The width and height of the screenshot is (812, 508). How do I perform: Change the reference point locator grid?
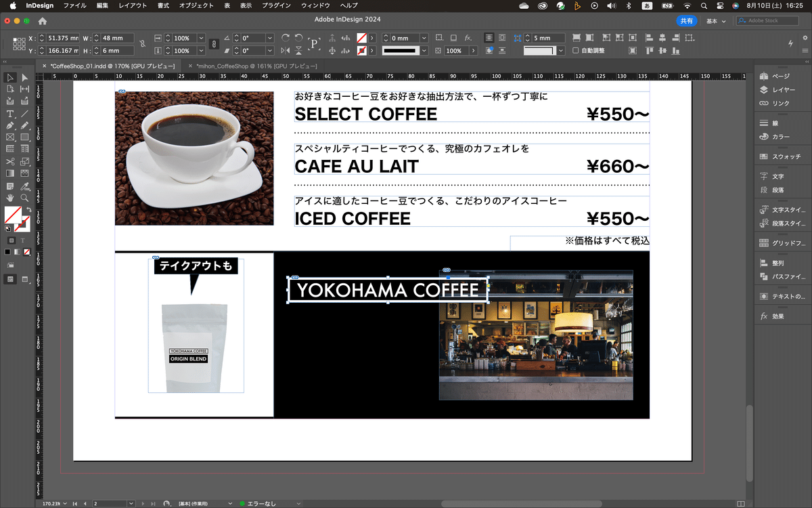coord(20,45)
